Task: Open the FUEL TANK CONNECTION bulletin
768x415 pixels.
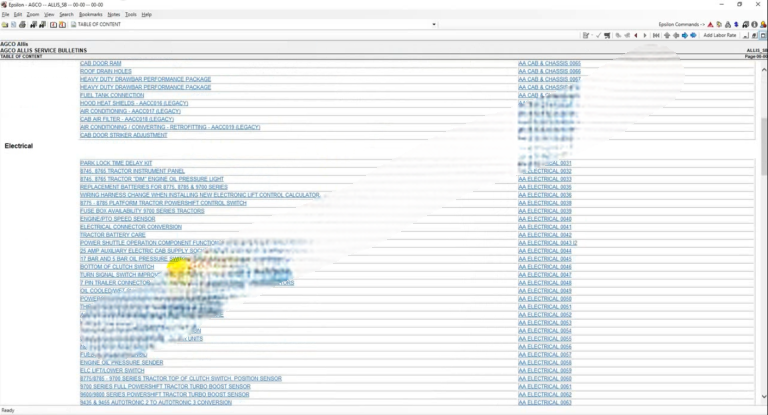Action: pyautogui.click(x=112, y=95)
